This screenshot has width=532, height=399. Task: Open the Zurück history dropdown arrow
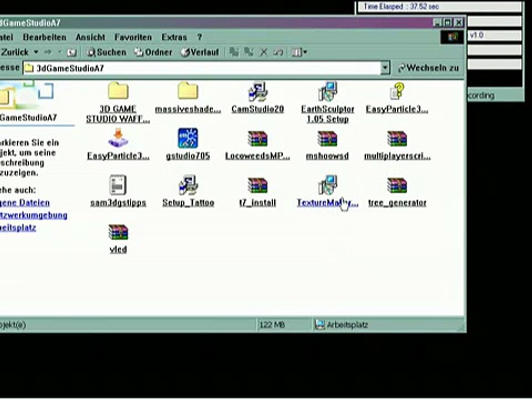point(35,52)
